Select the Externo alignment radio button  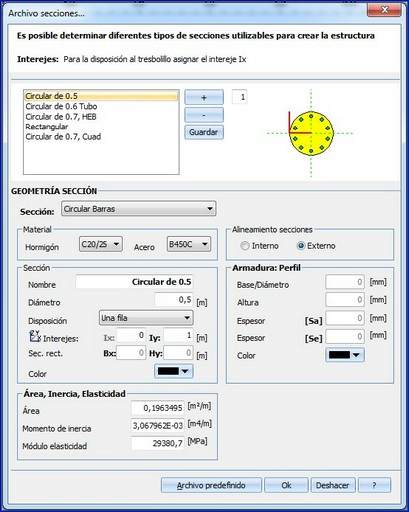(x=301, y=246)
